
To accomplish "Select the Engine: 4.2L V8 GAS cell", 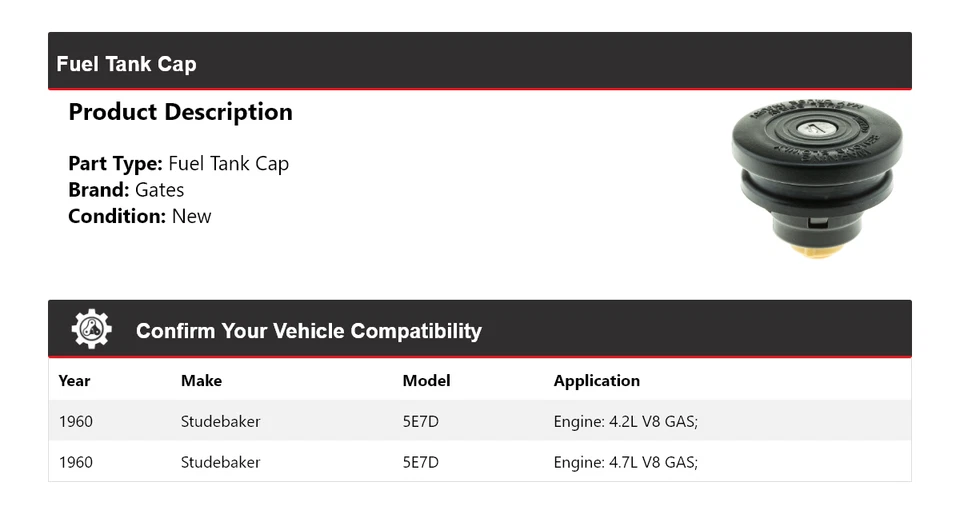I will tap(625, 421).
